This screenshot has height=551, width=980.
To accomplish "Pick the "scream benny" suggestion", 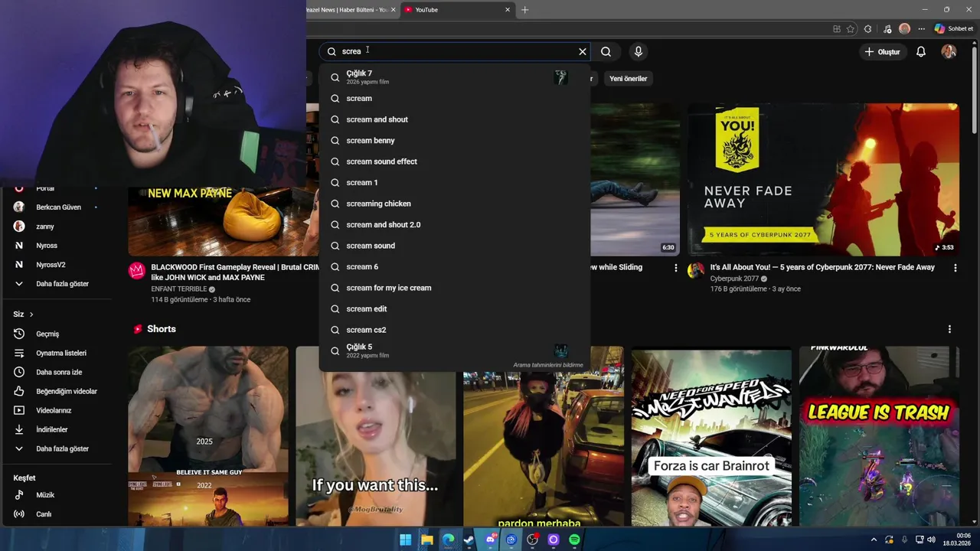I will 455,140.
